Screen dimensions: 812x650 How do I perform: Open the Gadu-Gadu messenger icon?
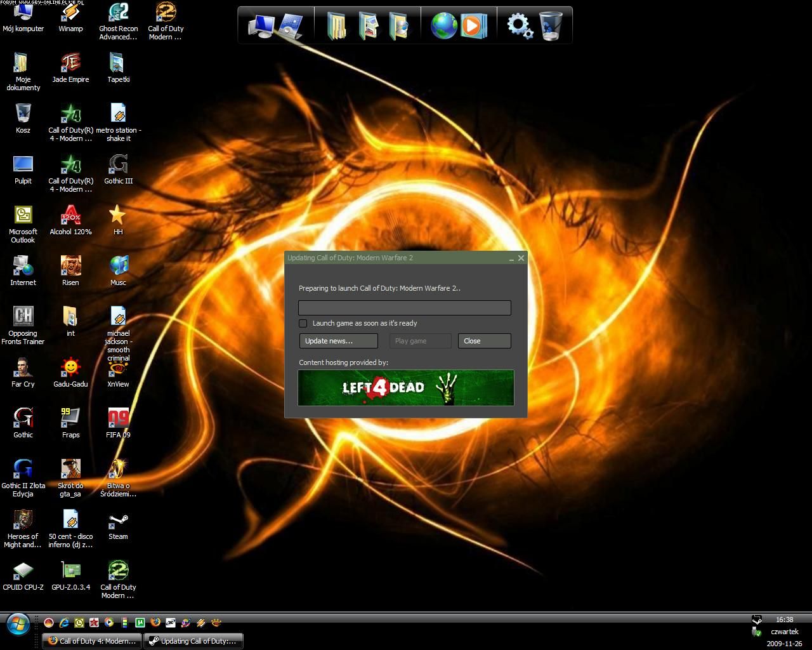[70, 369]
